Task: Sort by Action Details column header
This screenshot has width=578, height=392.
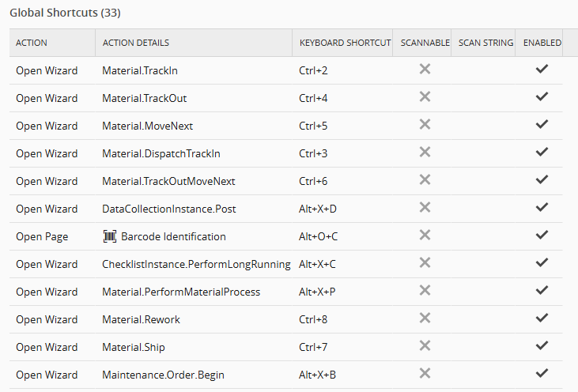Action: click(x=136, y=43)
